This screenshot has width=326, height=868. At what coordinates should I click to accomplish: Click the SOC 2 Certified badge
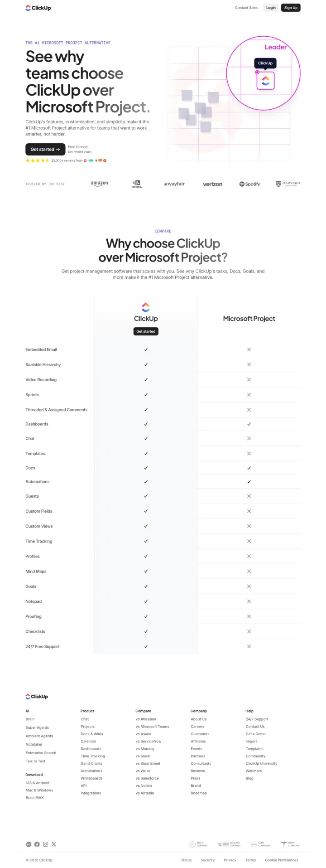(x=198, y=844)
